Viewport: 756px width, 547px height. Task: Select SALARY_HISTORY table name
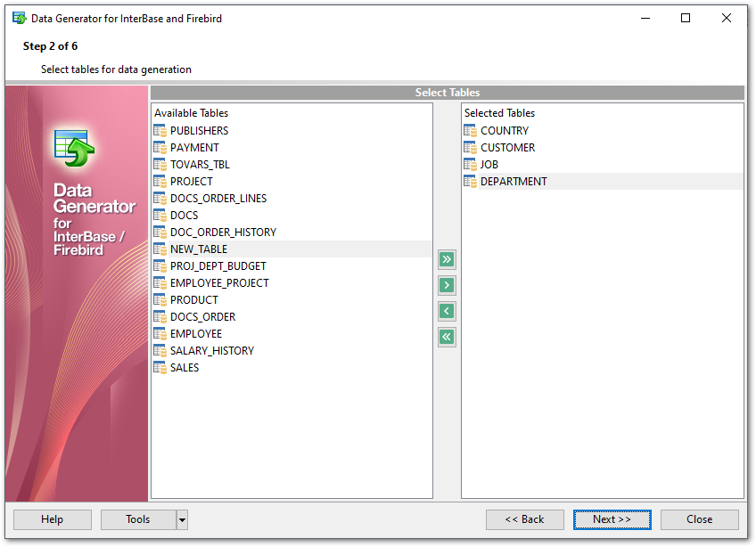[212, 350]
